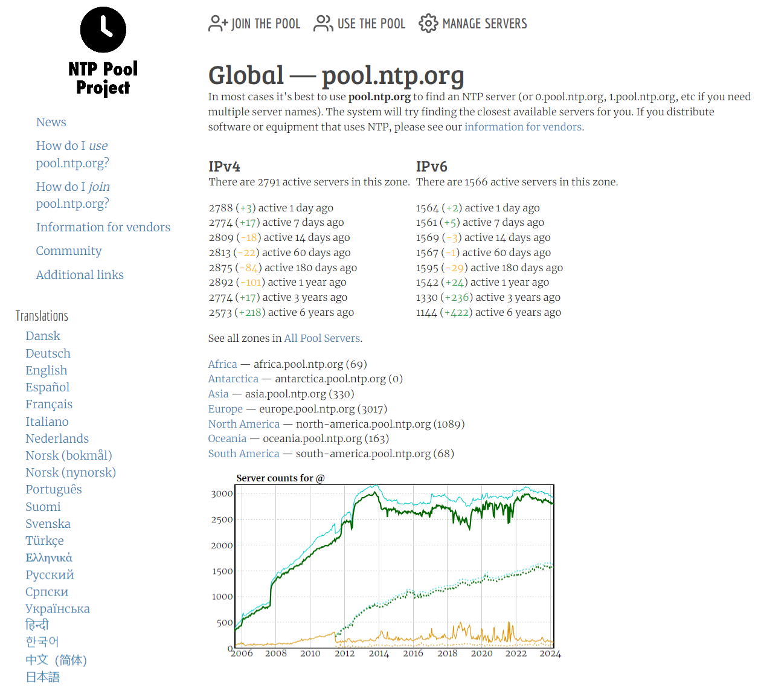Visit the Community page
The height and width of the screenshot is (700, 761).
coord(69,251)
